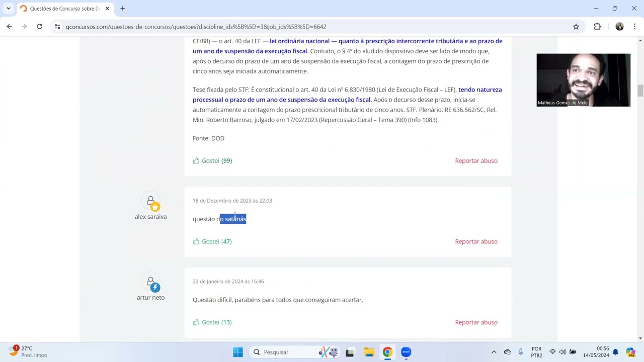Click the URL address bar
644x362 pixels.
coord(317,27)
